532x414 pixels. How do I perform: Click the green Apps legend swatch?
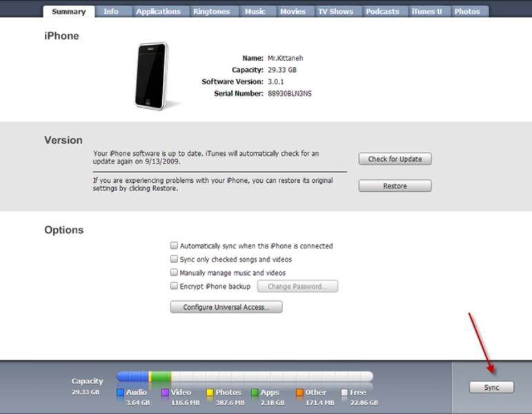[255, 393]
